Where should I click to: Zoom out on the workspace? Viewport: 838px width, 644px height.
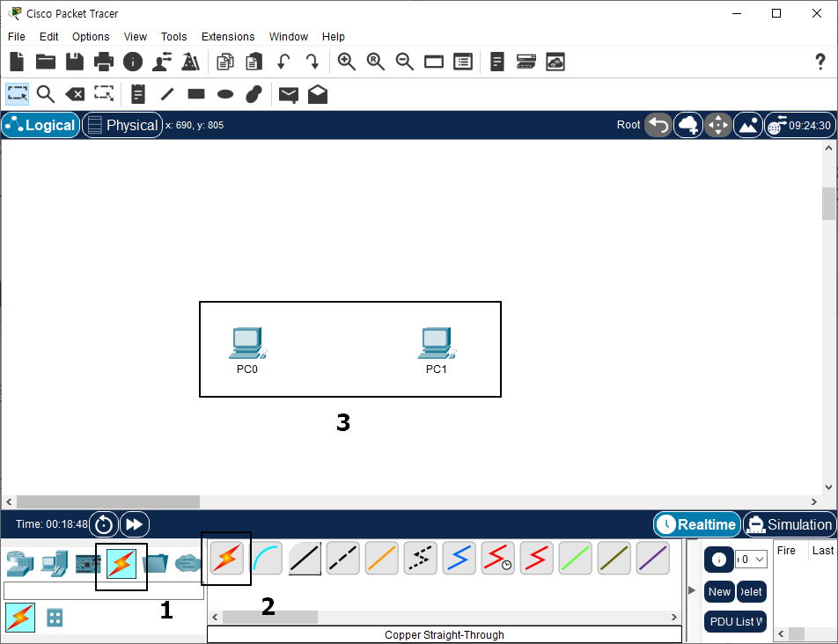tap(405, 62)
